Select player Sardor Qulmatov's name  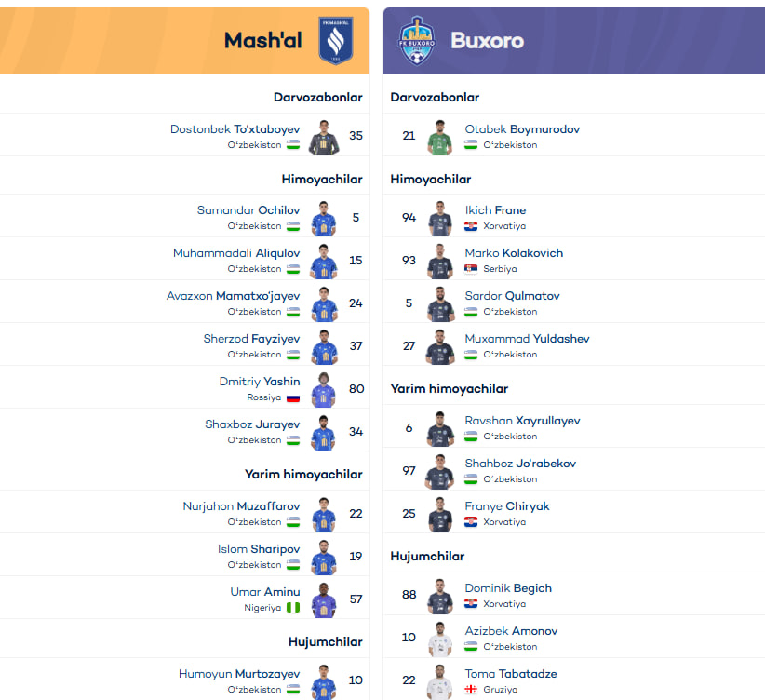pyautogui.click(x=512, y=296)
